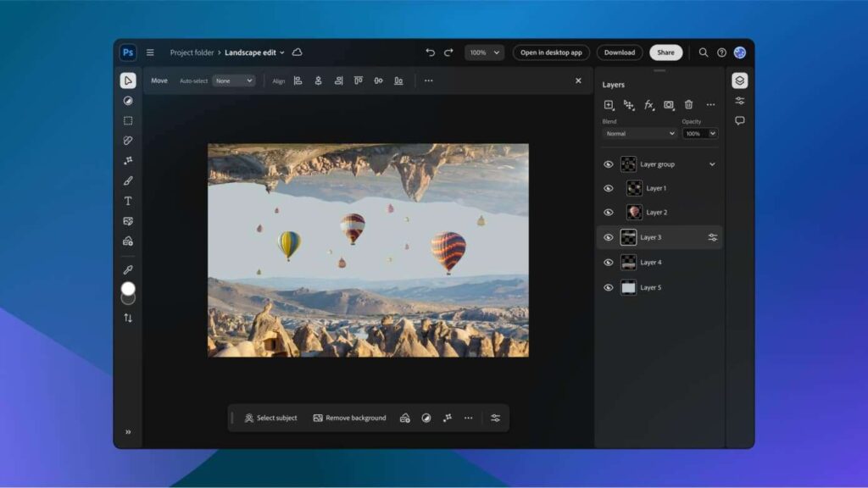Click the Delete layer trash icon

[687, 105]
